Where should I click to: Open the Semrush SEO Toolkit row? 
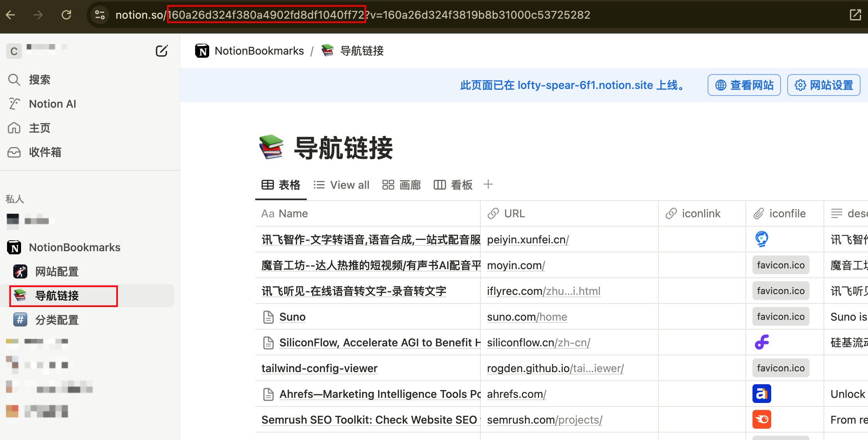371,420
